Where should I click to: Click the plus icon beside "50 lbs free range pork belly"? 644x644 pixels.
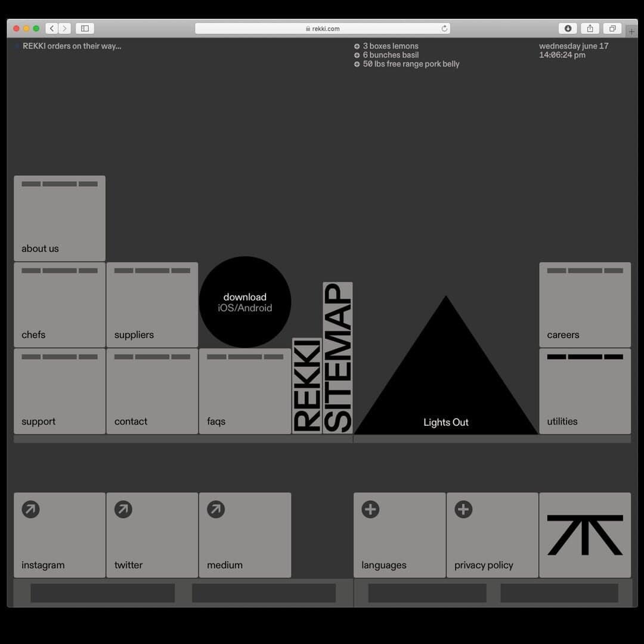356,64
